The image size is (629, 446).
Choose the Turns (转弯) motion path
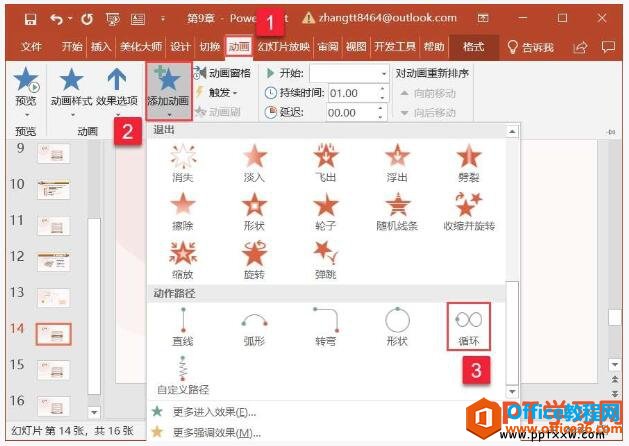point(326,327)
